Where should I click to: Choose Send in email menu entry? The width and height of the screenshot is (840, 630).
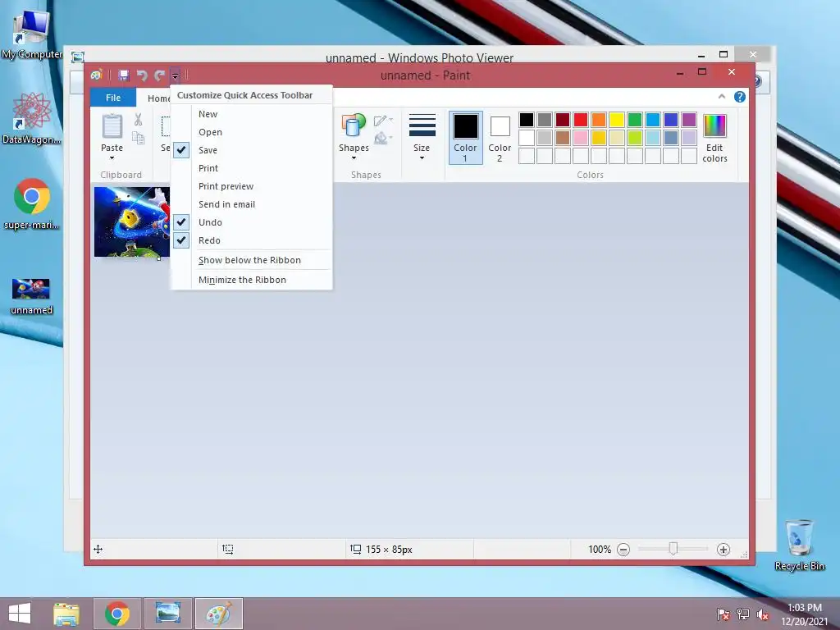tap(251, 204)
